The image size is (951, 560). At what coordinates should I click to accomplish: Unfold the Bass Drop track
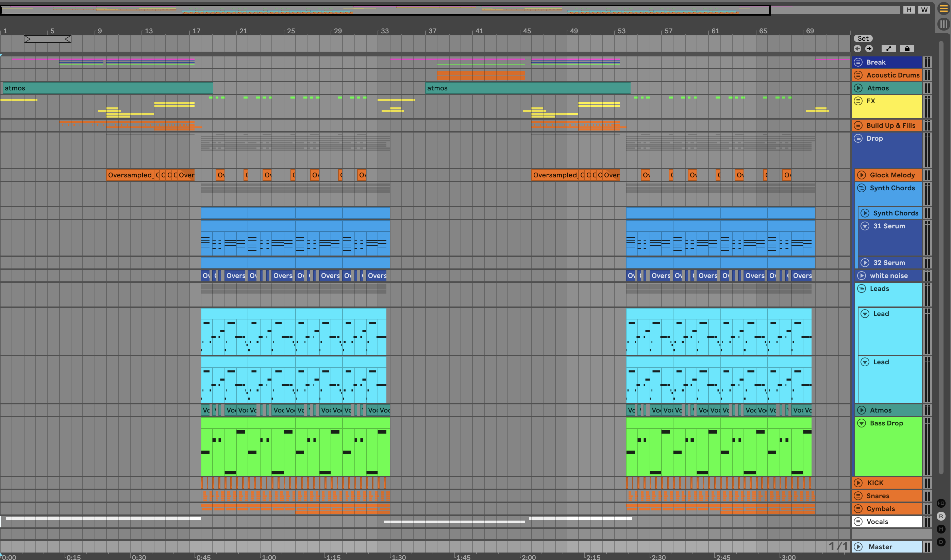[x=862, y=423]
